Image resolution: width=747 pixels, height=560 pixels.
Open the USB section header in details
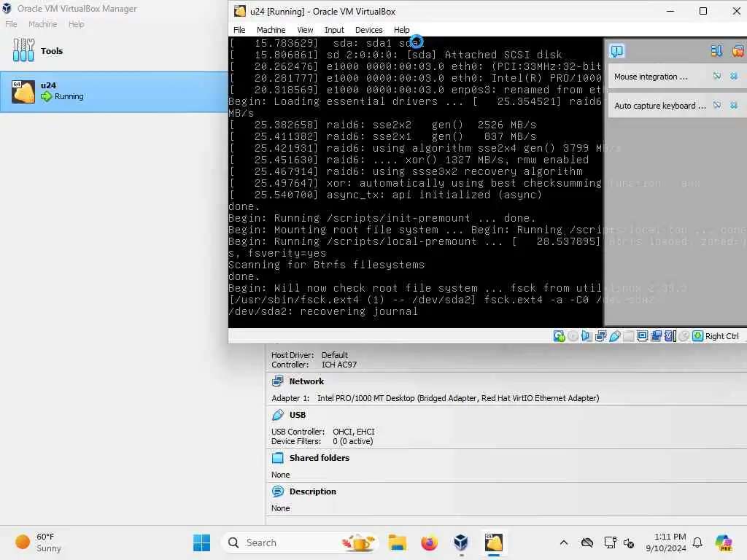tap(298, 415)
